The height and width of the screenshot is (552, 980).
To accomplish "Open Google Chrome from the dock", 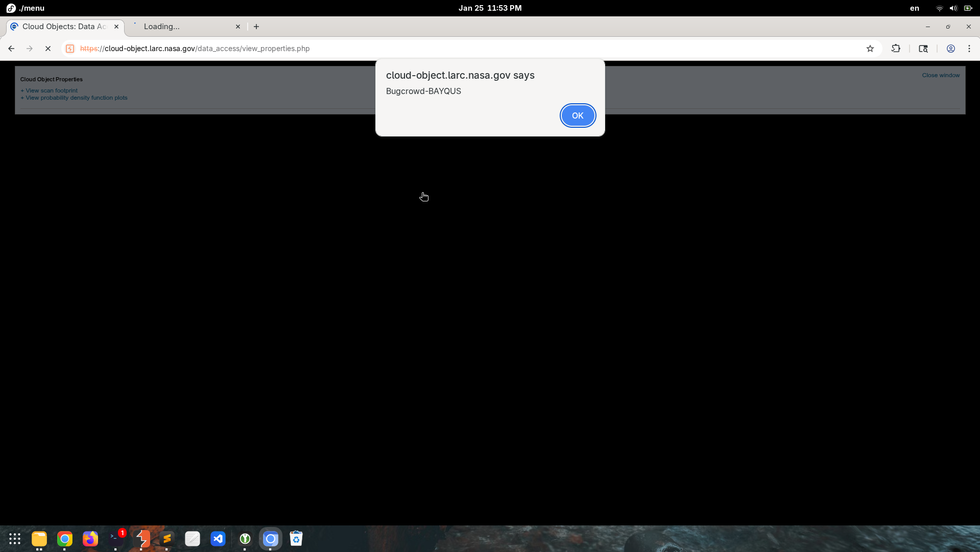I will click(x=65, y=539).
